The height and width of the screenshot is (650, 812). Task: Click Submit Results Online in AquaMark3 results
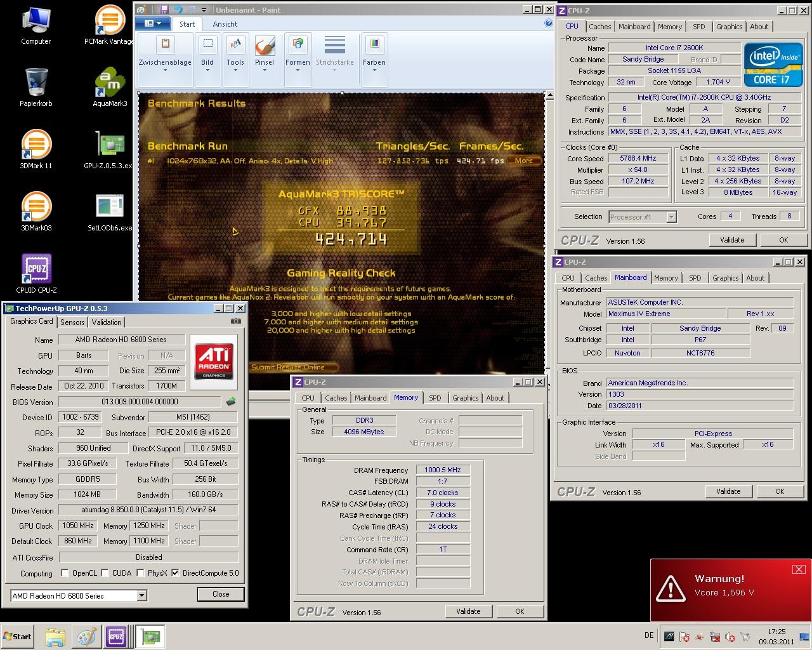pyautogui.click(x=287, y=367)
